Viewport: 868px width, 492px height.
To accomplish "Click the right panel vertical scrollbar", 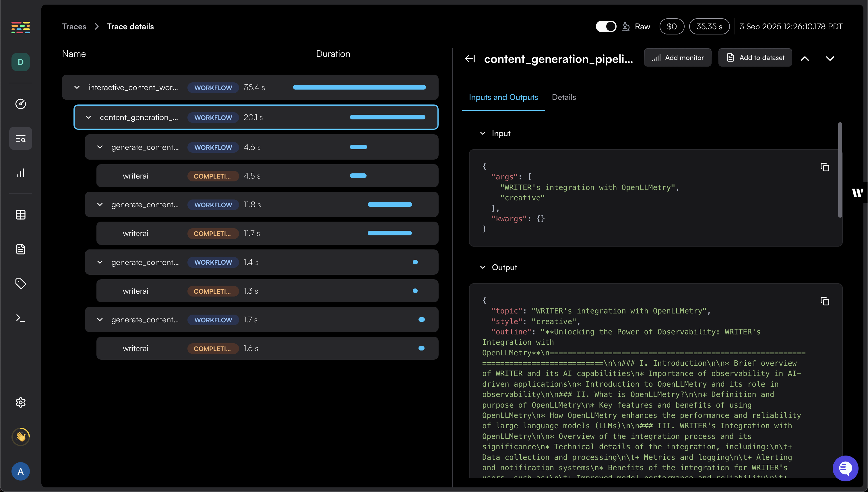I will 840,170.
